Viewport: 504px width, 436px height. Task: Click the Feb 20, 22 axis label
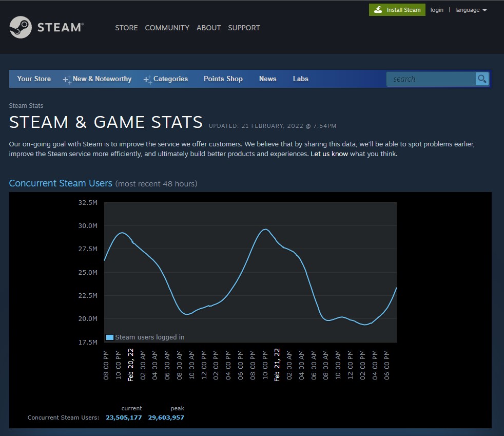(130, 365)
